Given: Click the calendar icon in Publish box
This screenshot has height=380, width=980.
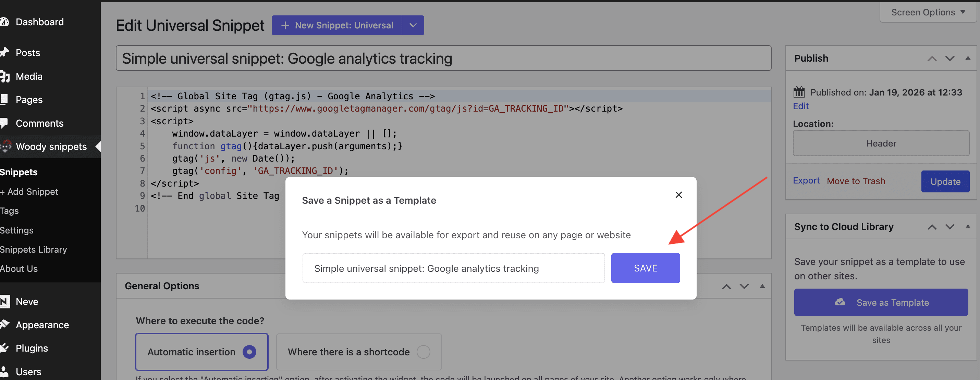Looking at the screenshot, I should [798, 92].
